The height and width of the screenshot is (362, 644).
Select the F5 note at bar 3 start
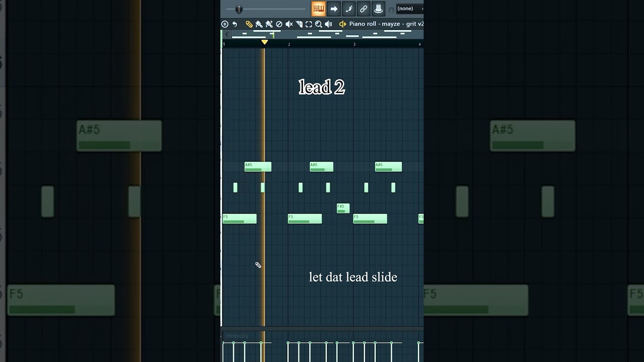(370, 219)
